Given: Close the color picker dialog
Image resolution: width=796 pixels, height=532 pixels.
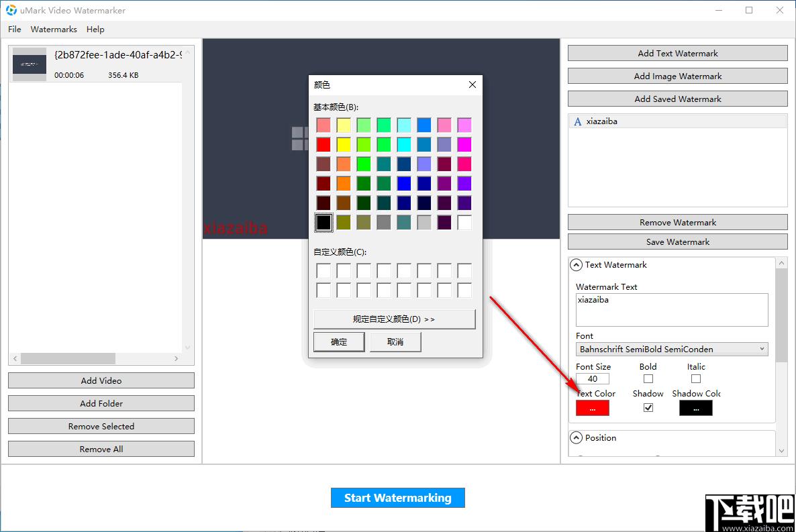Looking at the screenshot, I should pos(472,85).
